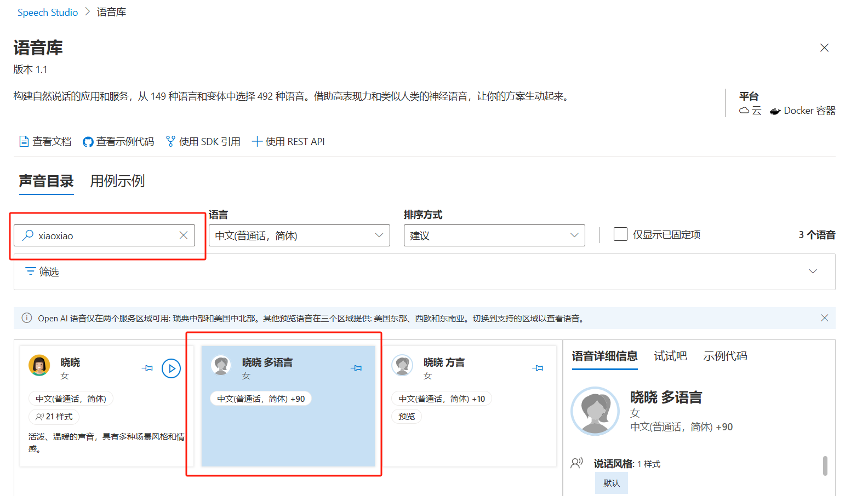The height and width of the screenshot is (496, 868).
Task: Click the 中文(普通话，简体) tag on 晓晓 card
Action: pyautogui.click(x=71, y=399)
